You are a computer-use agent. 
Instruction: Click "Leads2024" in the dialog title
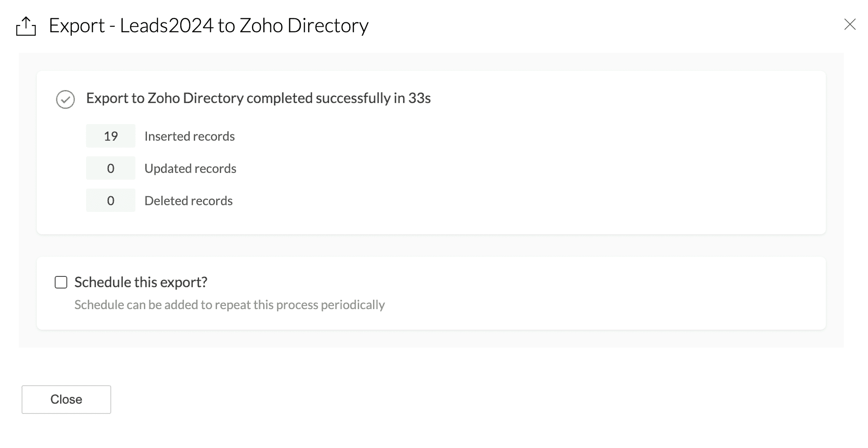(x=167, y=26)
